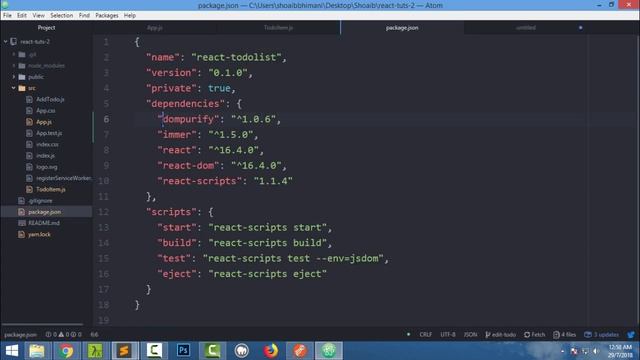Click the git Fetch button
Image resolution: width=640 pixels, height=360 pixels.
[x=534, y=335]
